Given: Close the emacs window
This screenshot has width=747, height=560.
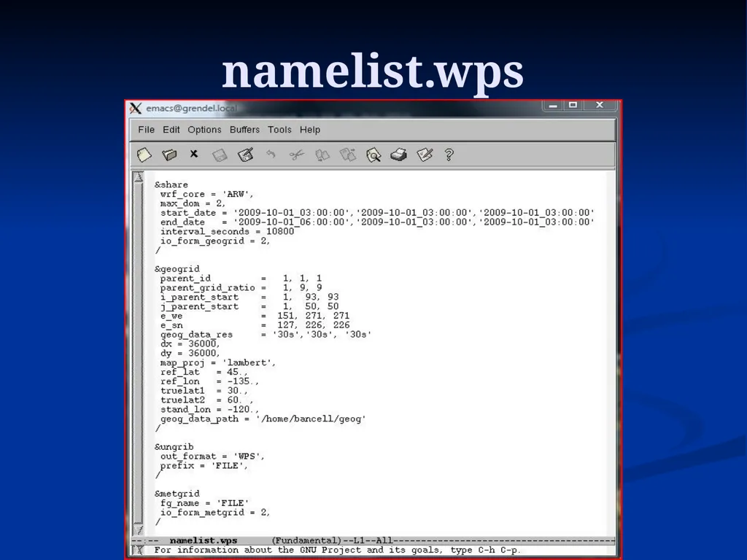Looking at the screenshot, I should 600,105.
